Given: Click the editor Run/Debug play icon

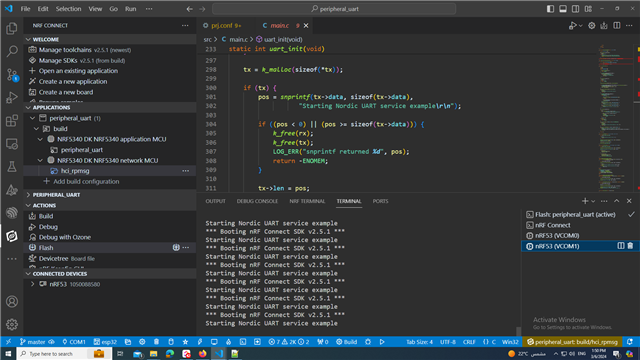Looking at the screenshot, I should [x=573, y=26].
